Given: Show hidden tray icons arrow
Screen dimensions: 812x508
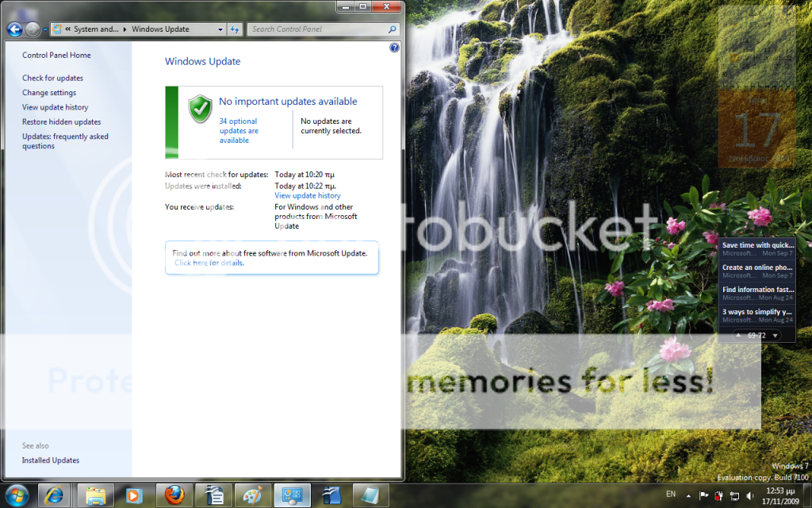Looking at the screenshot, I should (x=687, y=496).
